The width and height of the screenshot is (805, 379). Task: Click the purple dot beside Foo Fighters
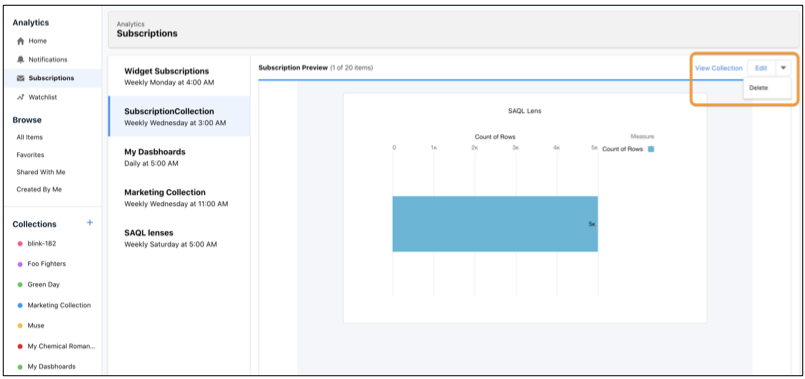20,264
